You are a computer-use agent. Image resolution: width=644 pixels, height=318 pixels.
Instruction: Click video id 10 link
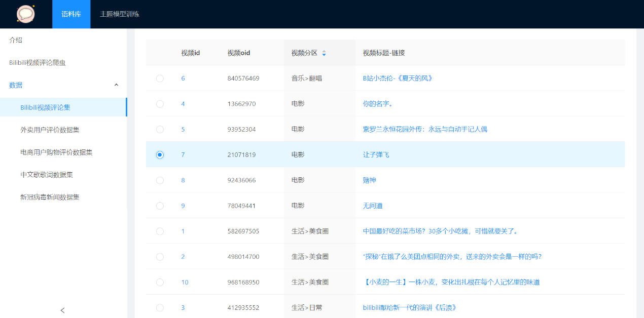pyautogui.click(x=185, y=282)
